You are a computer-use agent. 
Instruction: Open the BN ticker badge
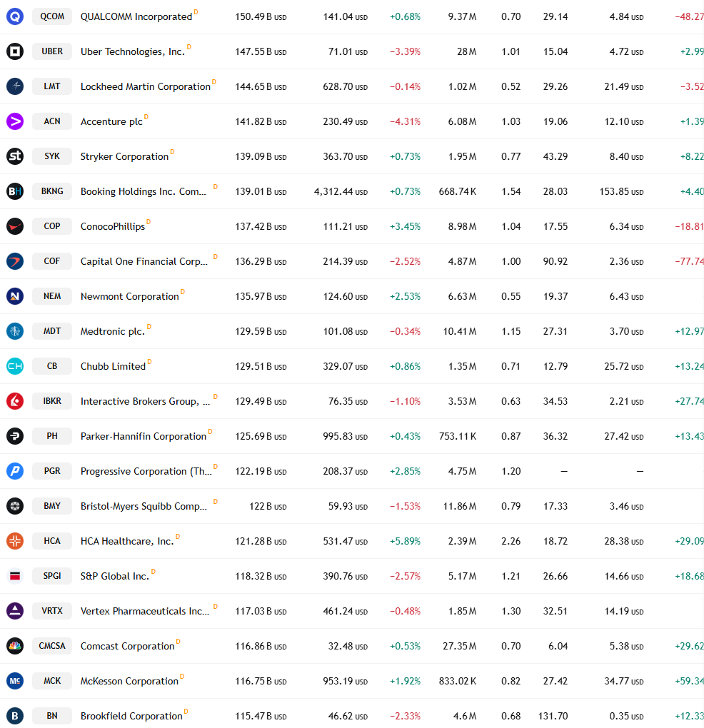(x=52, y=716)
